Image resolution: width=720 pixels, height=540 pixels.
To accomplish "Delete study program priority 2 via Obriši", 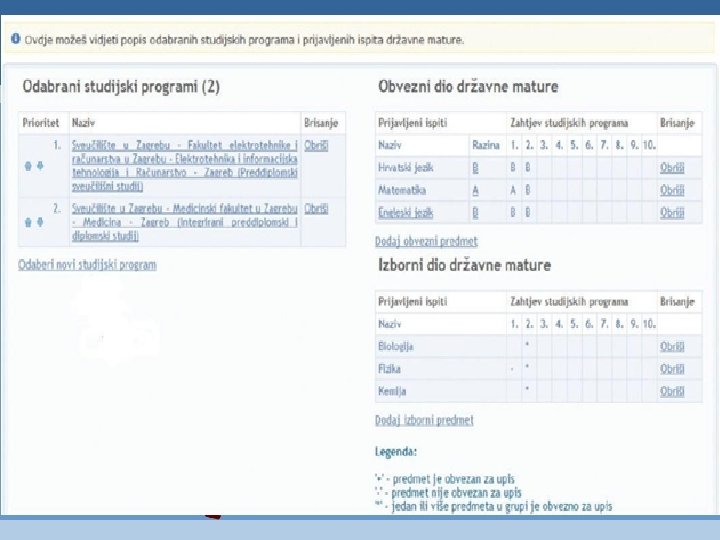I will pyautogui.click(x=316, y=209).
